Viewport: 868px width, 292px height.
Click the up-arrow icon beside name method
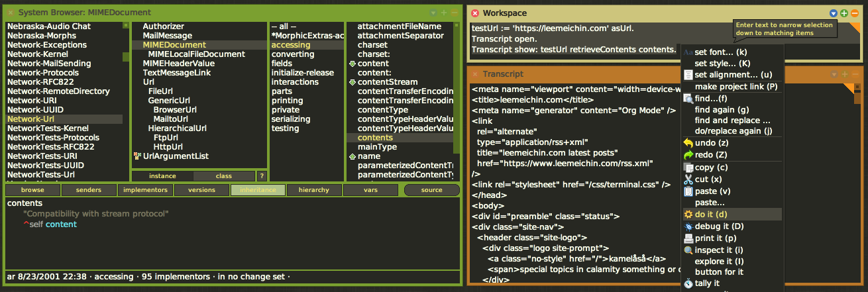pyautogui.click(x=351, y=156)
